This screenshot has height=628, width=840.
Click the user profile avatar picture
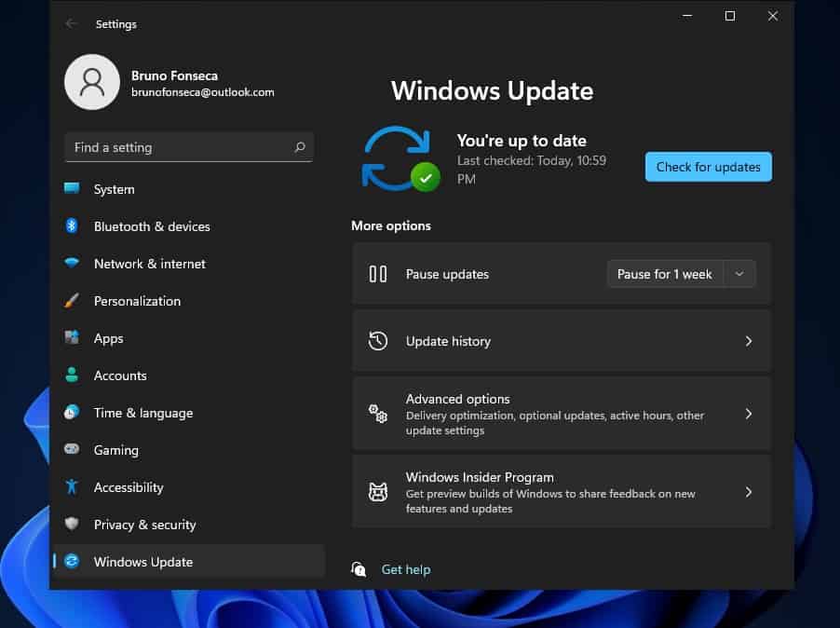(x=92, y=82)
